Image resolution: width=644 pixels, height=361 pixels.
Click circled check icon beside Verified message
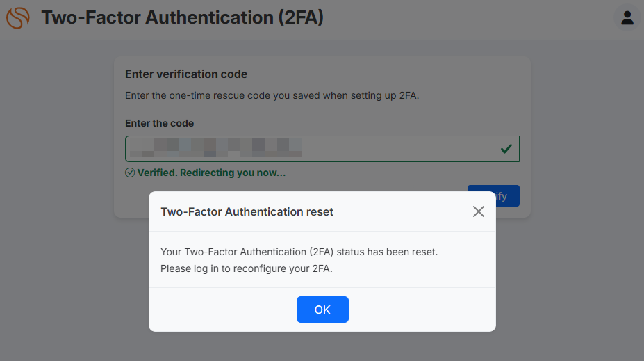pos(130,173)
